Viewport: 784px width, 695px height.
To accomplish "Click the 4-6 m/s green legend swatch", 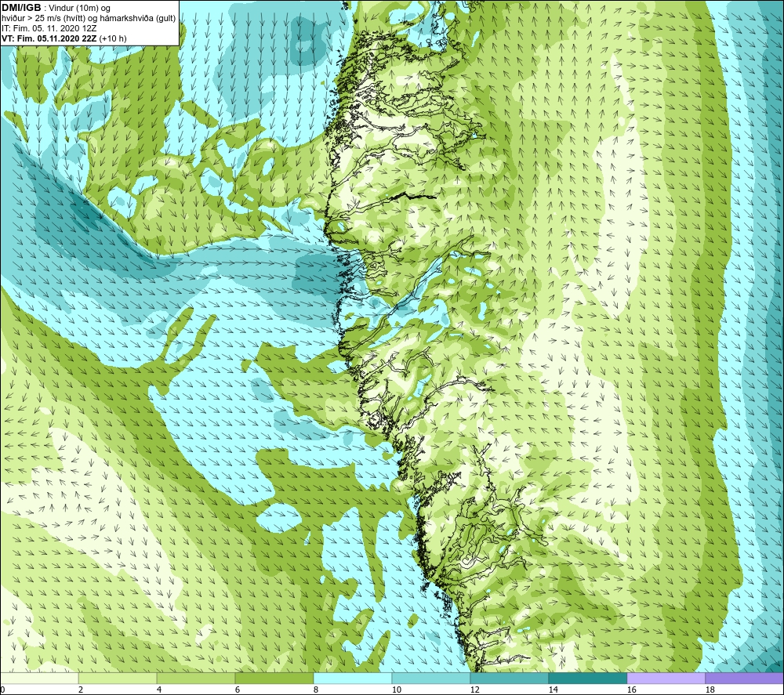I will (196, 678).
